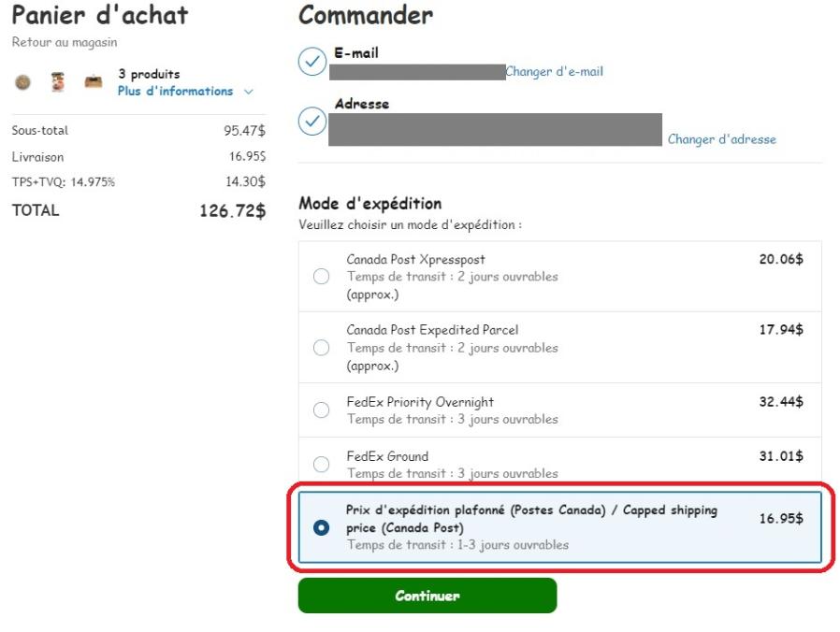This screenshot has height=632, width=840.
Task: Pick the FedEx Ground radio button
Action: 322,465
